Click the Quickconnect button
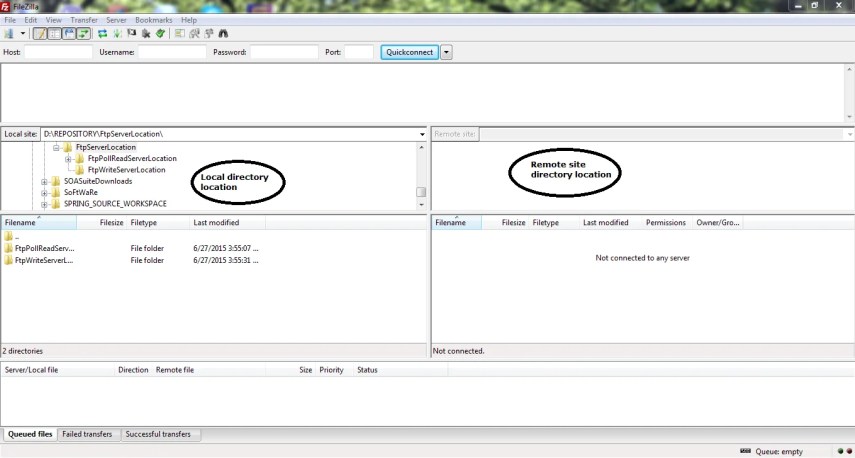This screenshot has width=855, height=458. click(x=410, y=52)
